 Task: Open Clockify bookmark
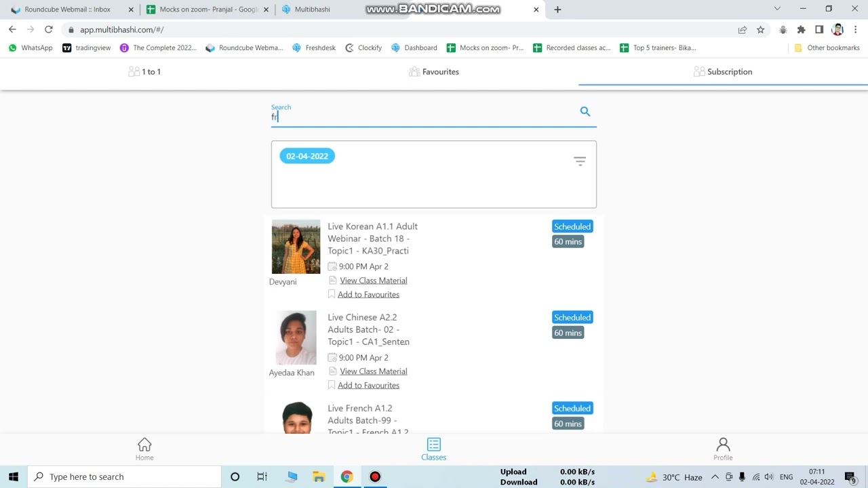pos(363,48)
